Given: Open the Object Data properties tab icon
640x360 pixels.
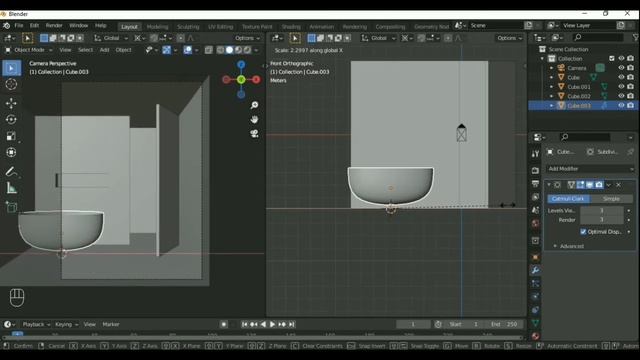Looking at the screenshot, I should point(535,323).
